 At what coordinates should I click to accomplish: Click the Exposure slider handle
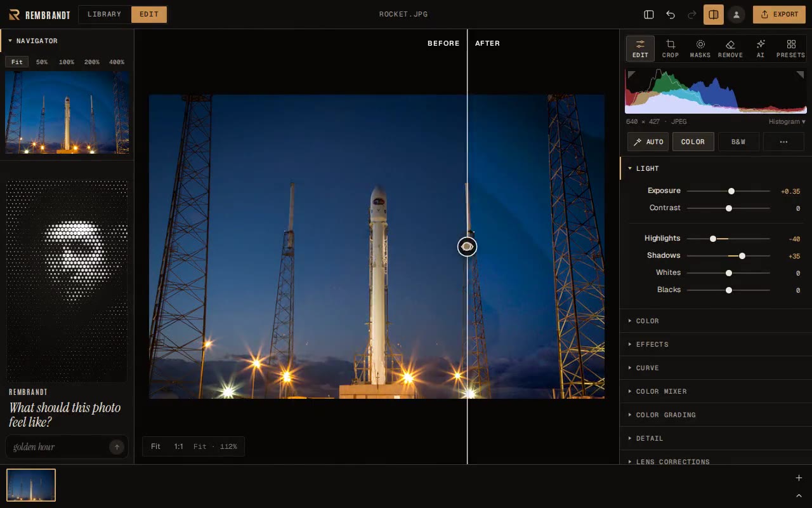point(731,191)
